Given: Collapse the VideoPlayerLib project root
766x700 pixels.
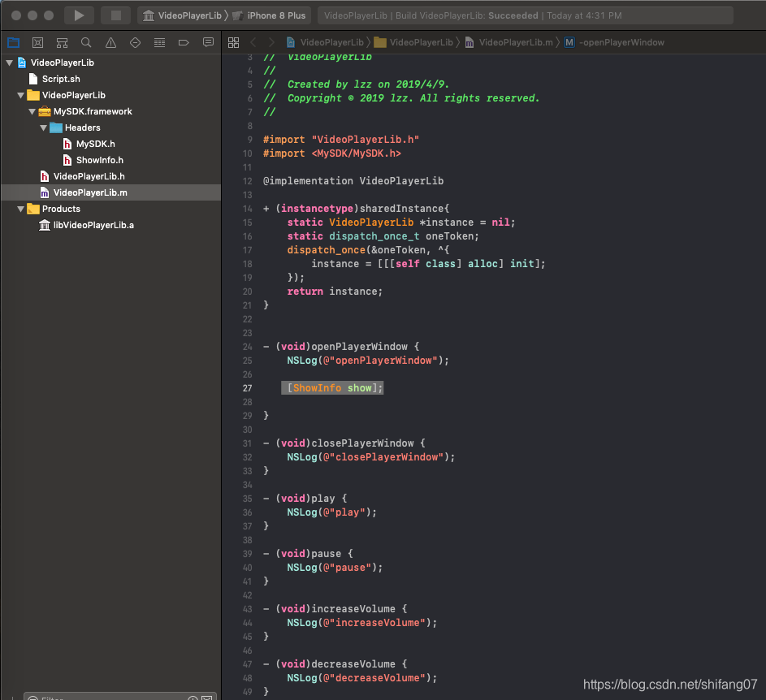Looking at the screenshot, I should coord(9,63).
